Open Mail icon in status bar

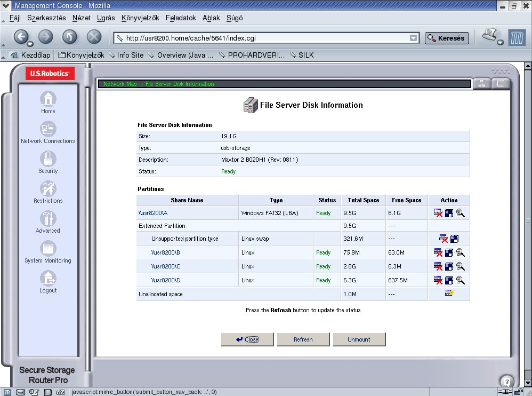coord(20,392)
